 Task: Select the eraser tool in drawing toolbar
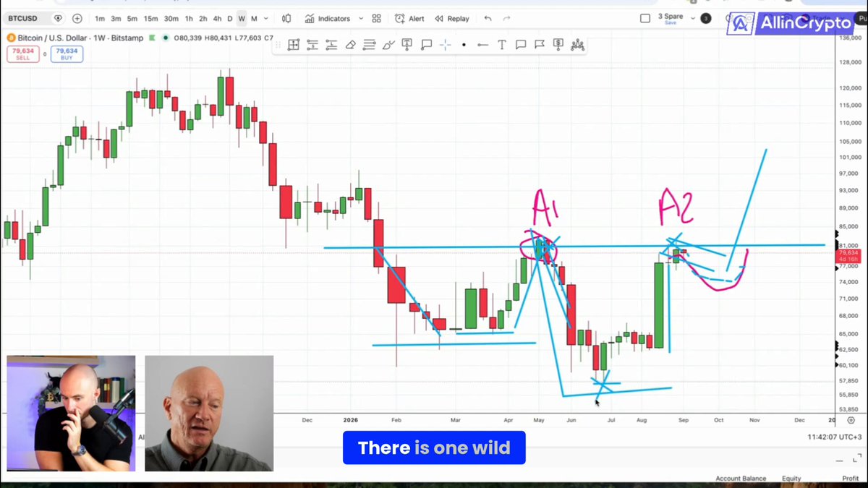pyautogui.click(x=350, y=45)
